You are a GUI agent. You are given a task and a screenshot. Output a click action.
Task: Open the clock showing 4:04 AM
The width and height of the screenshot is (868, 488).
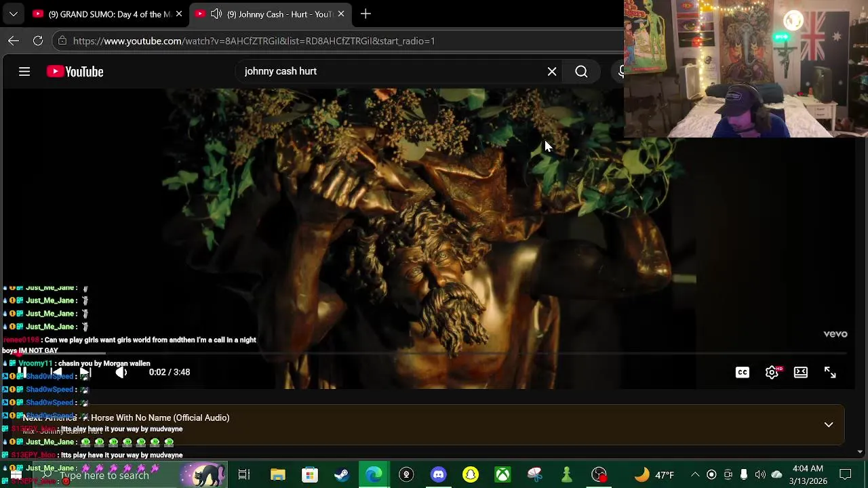pyautogui.click(x=808, y=474)
